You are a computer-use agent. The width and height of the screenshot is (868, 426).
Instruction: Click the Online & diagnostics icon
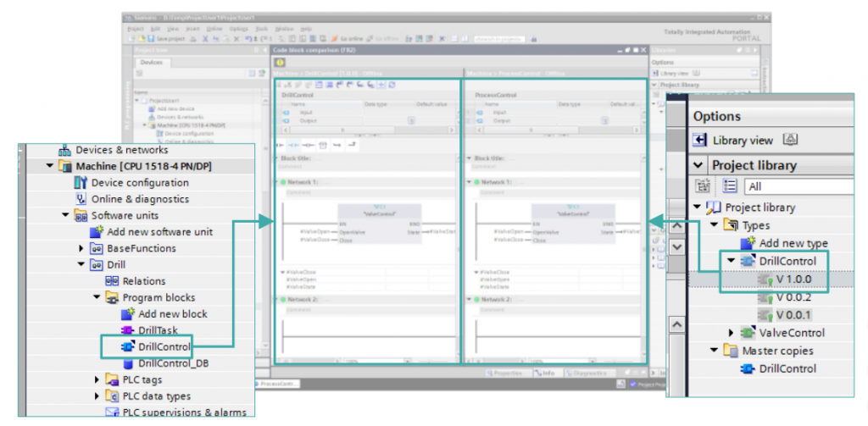pos(81,199)
